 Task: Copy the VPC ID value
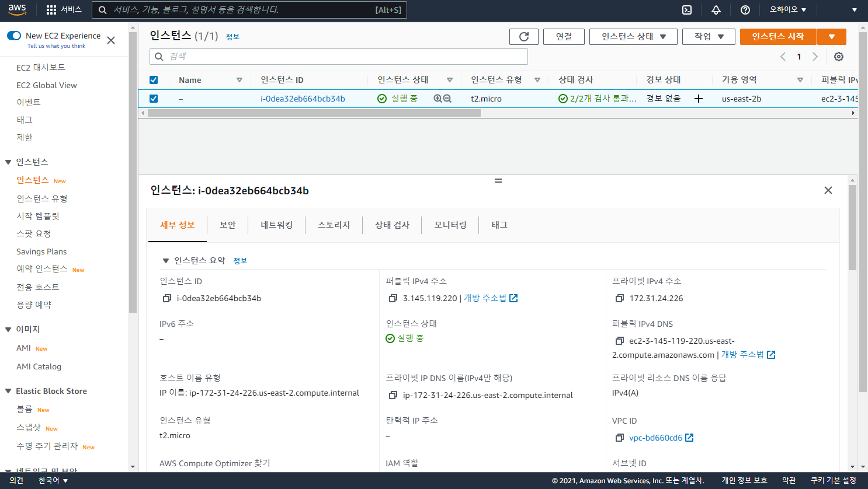pos(620,438)
